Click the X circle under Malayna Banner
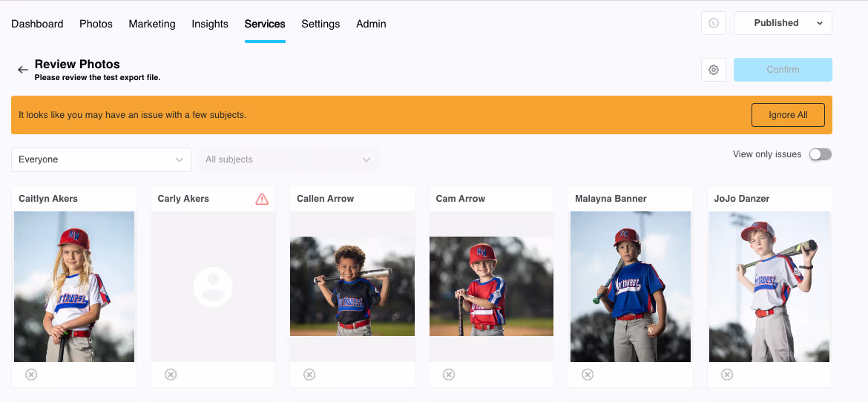 coord(588,375)
